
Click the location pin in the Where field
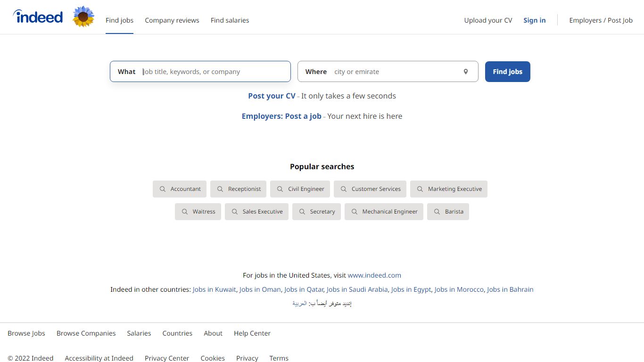coord(466,71)
